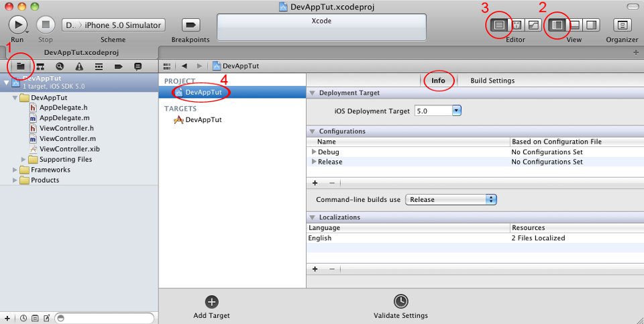Focus the navigator filter search field
Image resolution: width=644 pixels, height=324 pixels.
(x=105, y=318)
